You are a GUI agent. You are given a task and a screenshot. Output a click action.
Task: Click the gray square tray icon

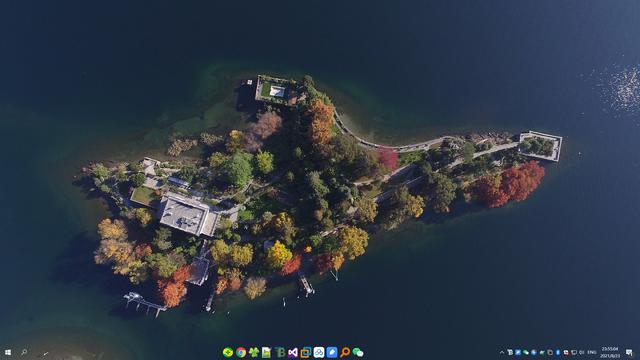[550, 352]
